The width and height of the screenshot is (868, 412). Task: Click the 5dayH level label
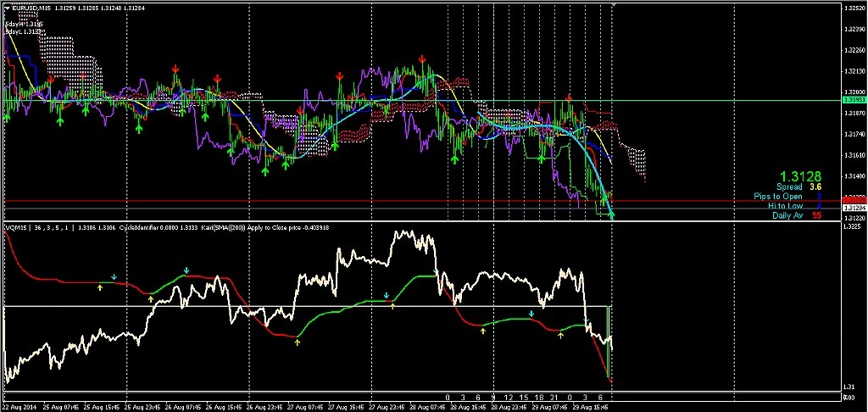(x=24, y=25)
